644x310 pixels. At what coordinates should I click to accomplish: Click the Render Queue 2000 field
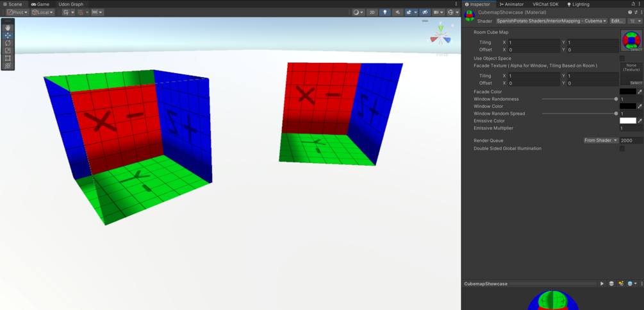[631, 141]
